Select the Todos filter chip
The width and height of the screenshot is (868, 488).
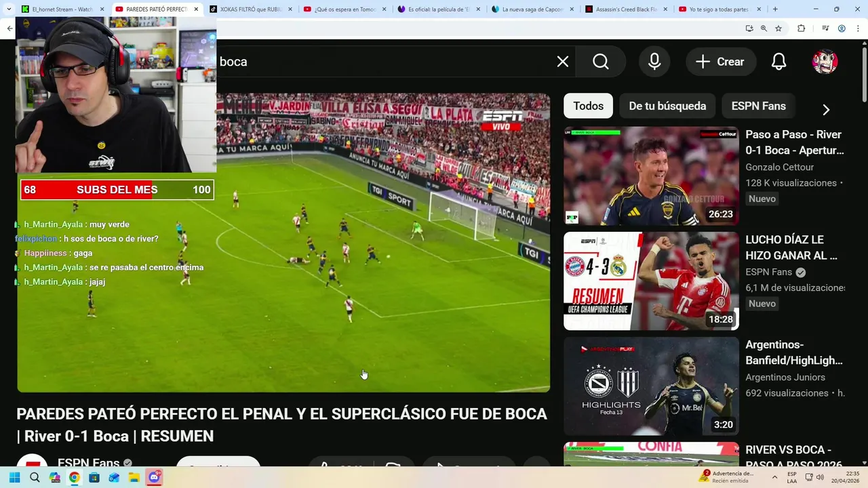pos(588,106)
